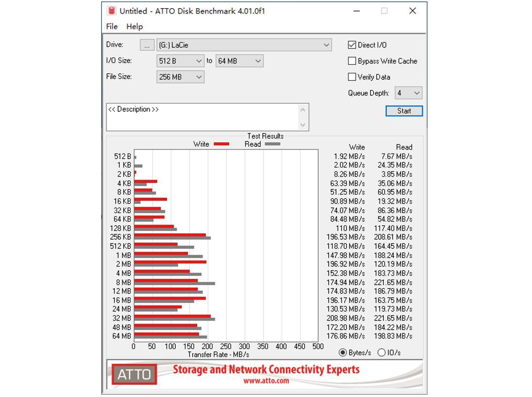The width and height of the screenshot is (532, 397).
Task: Click the '500' axis tick label
Action: tap(318, 347)
